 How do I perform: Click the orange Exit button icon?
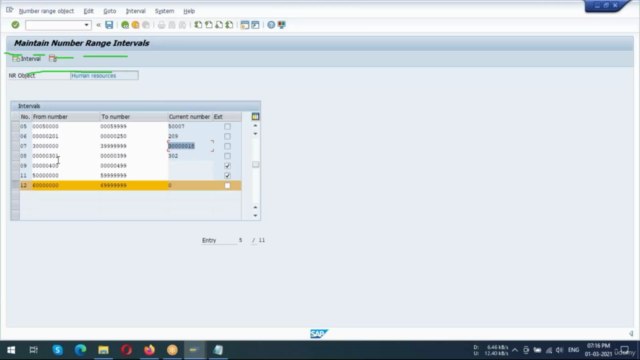(136, 25)
